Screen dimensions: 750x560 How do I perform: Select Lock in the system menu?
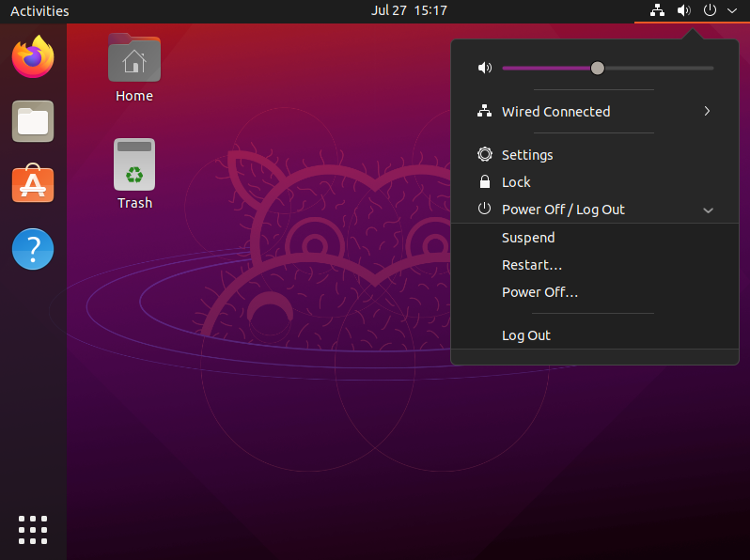pyautogui.click(x=516, y=182)
